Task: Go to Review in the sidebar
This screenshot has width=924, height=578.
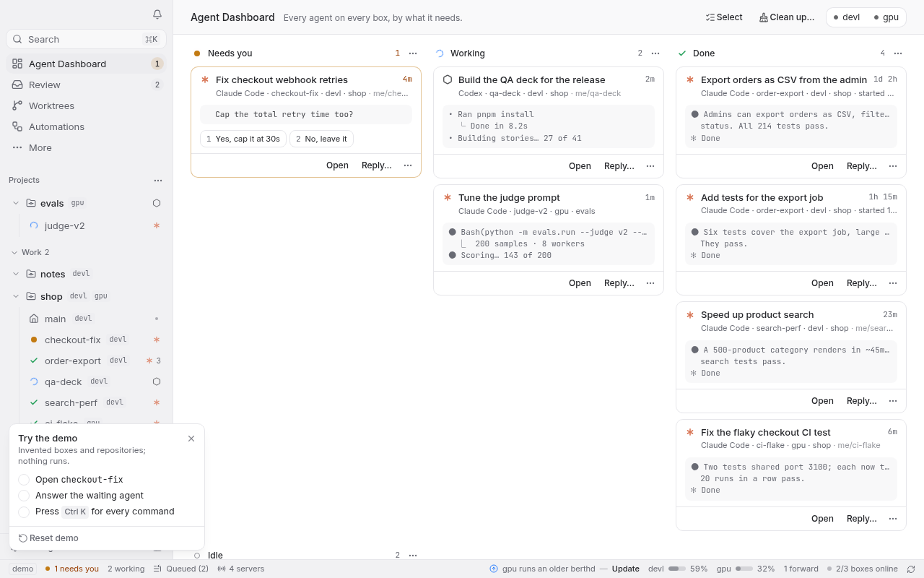Action: click(87, 85)
